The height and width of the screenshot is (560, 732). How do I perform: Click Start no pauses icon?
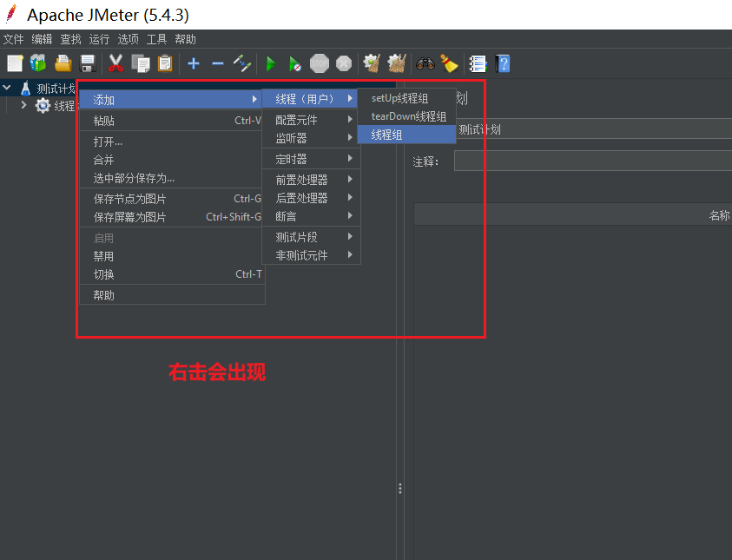(295, 64)
